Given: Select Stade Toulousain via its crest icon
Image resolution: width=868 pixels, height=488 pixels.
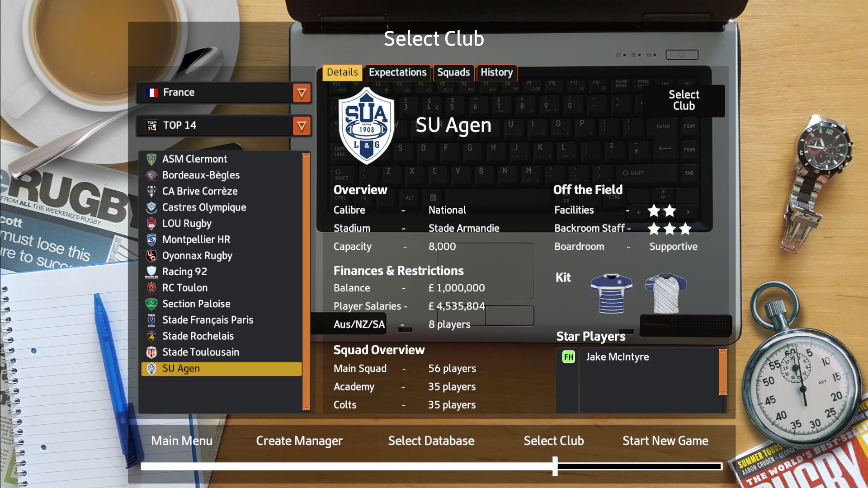Looking at the screenshot, I should point(152,352).
